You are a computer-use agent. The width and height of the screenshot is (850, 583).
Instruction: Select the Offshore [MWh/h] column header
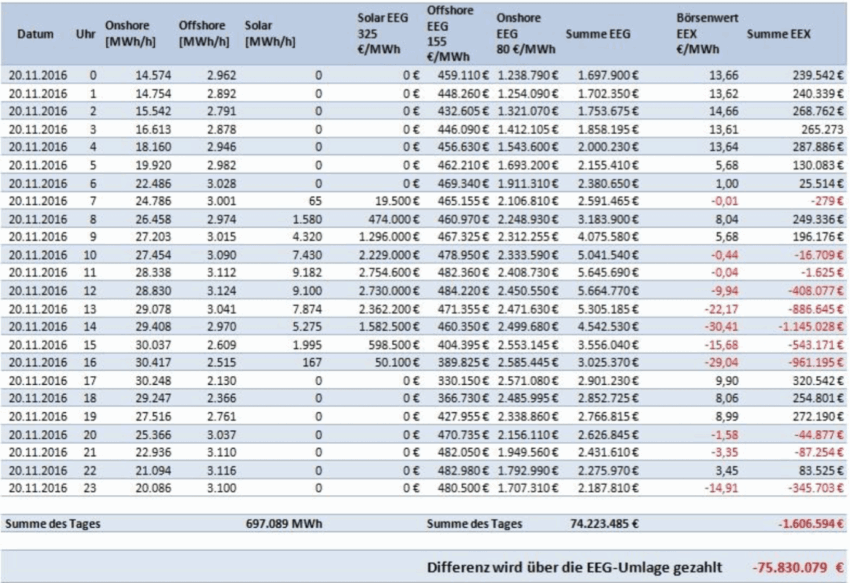click(x=200, y=34)
